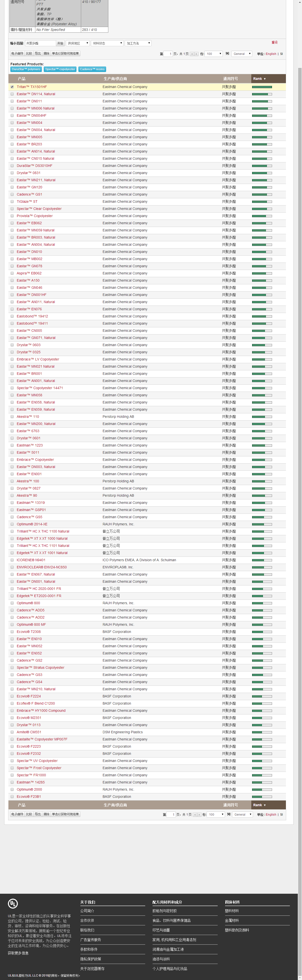Click the 开始 search button

coord(60,43)
